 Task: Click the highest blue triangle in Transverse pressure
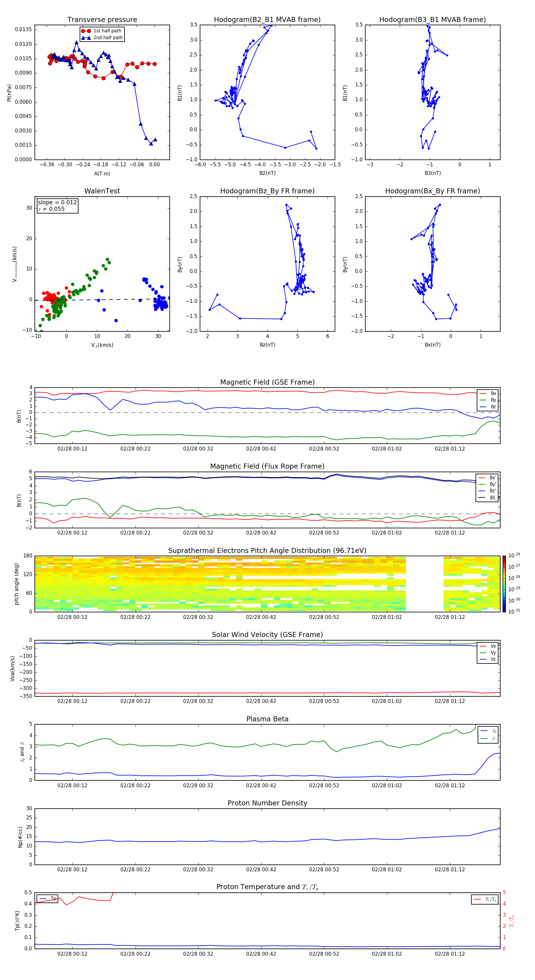click(77, 42)
